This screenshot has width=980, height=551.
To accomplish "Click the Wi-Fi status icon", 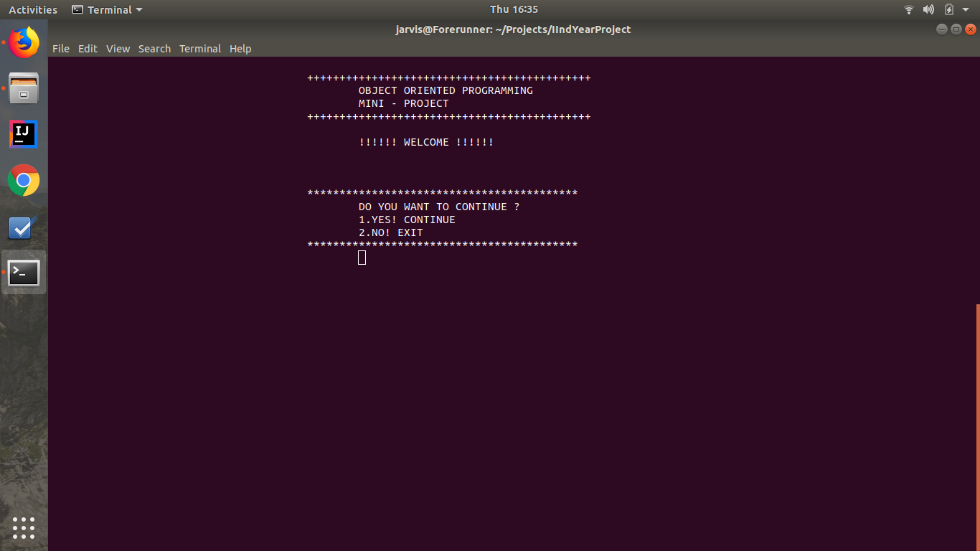I will (x=909, y=10).
